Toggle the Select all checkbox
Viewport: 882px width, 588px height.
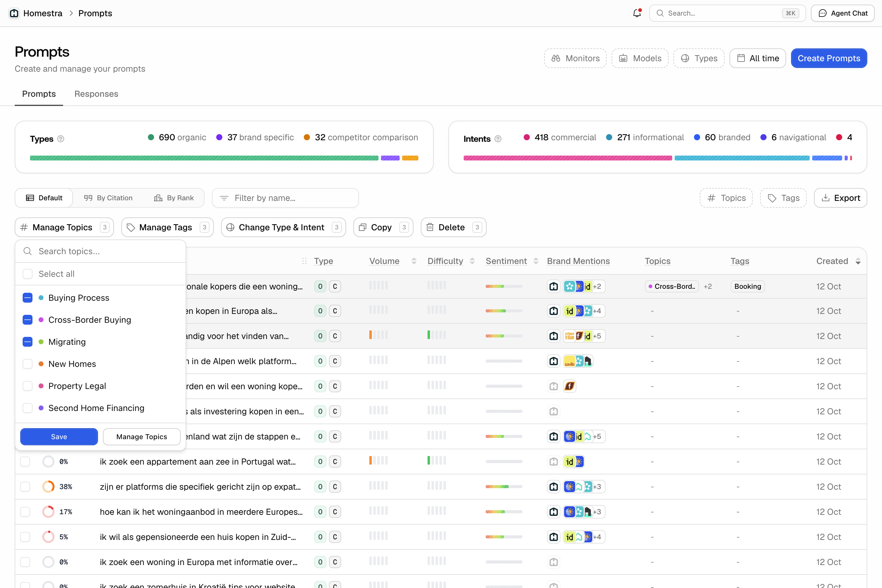coord(27,274)
